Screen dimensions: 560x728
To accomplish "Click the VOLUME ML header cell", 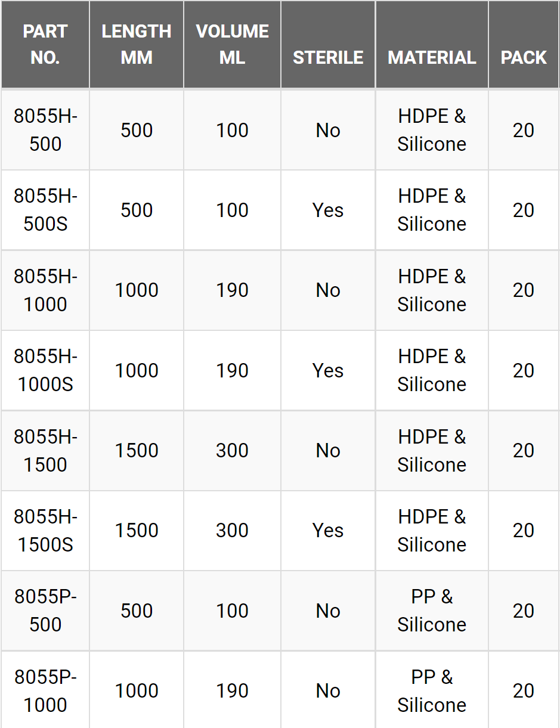I will click(x=232, y=44).
